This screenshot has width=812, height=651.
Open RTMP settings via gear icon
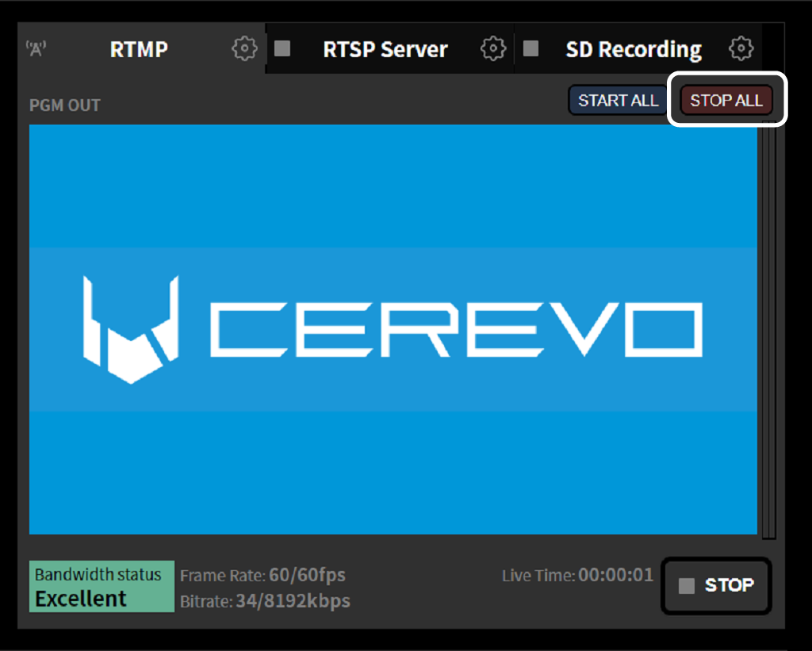tap(244, 48)
